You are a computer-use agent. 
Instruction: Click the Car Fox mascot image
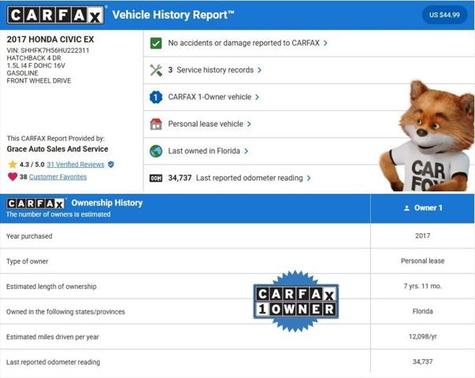click(427, 136)
